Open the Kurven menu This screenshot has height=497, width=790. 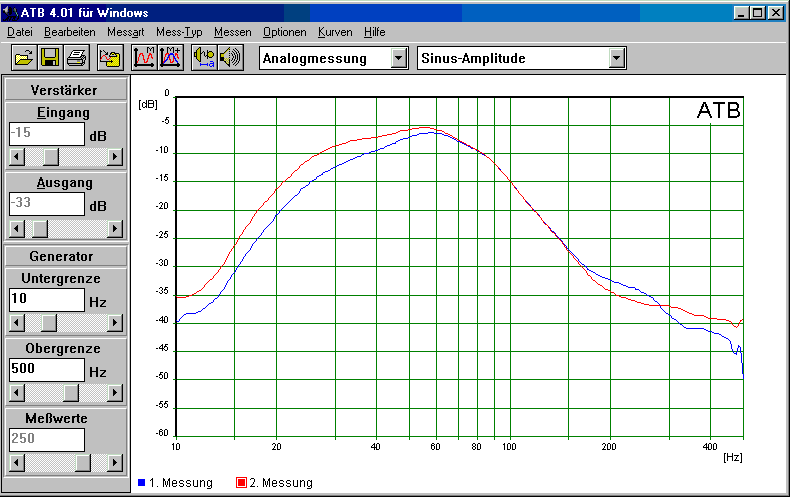pyautogui.click(x=335, y=32)
